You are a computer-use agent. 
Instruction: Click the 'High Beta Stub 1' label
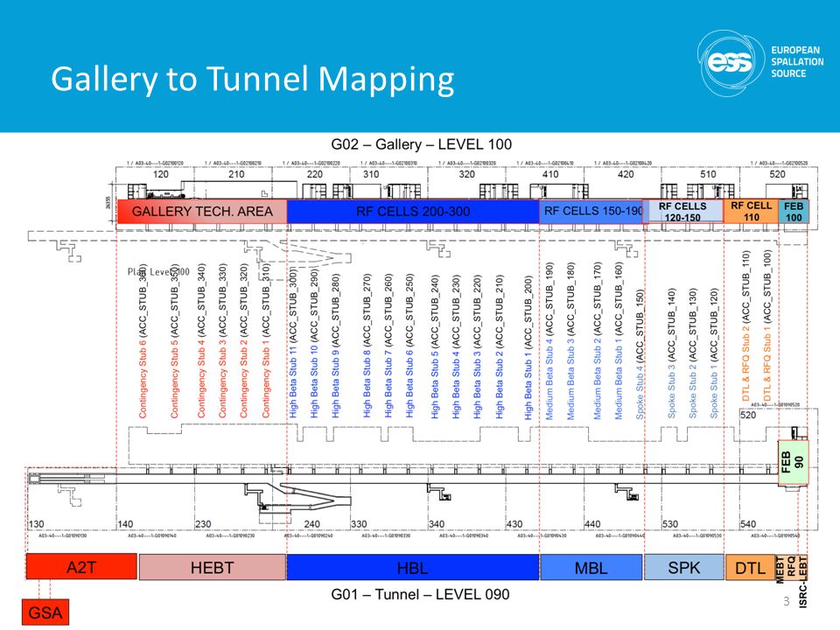coord(528,384)
